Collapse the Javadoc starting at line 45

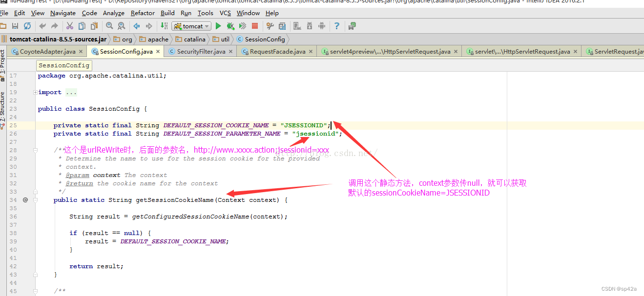[35, 291]
